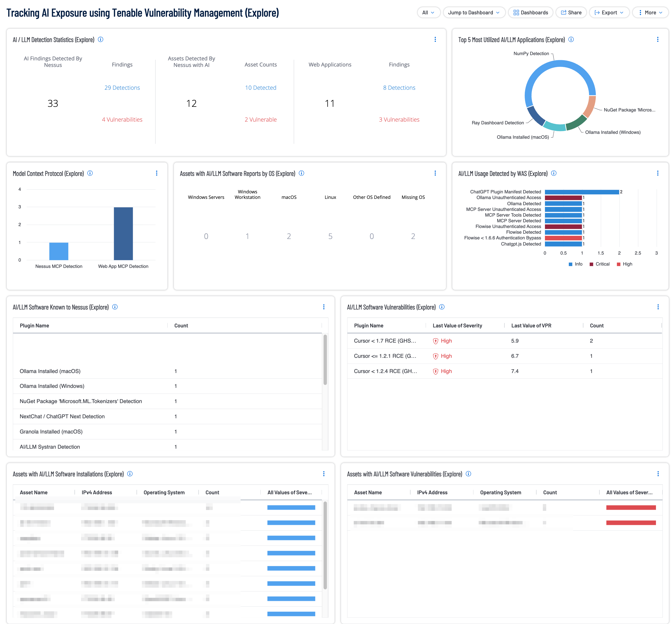Click the 29 Detections link
Screen dimensions: 672x624
click(x=122, y=87)
